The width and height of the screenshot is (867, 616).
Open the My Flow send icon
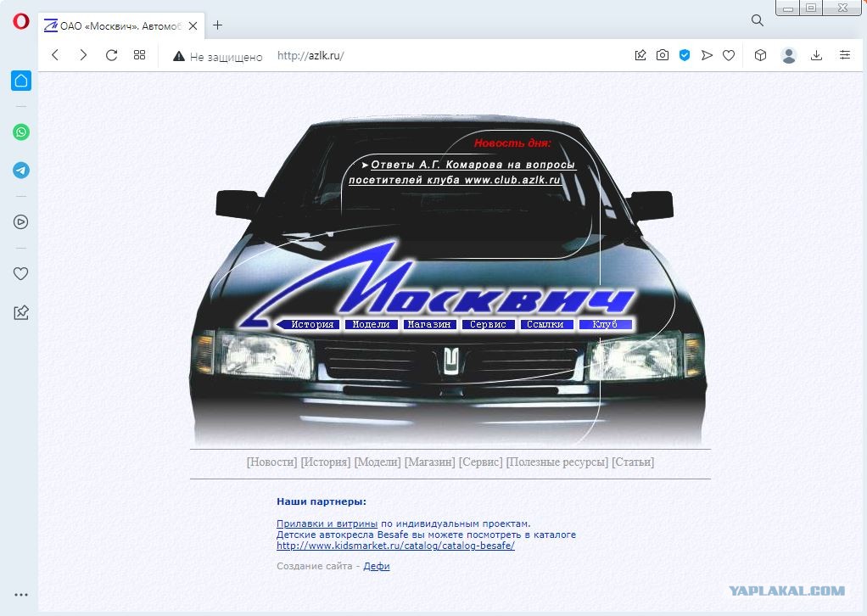707,55
